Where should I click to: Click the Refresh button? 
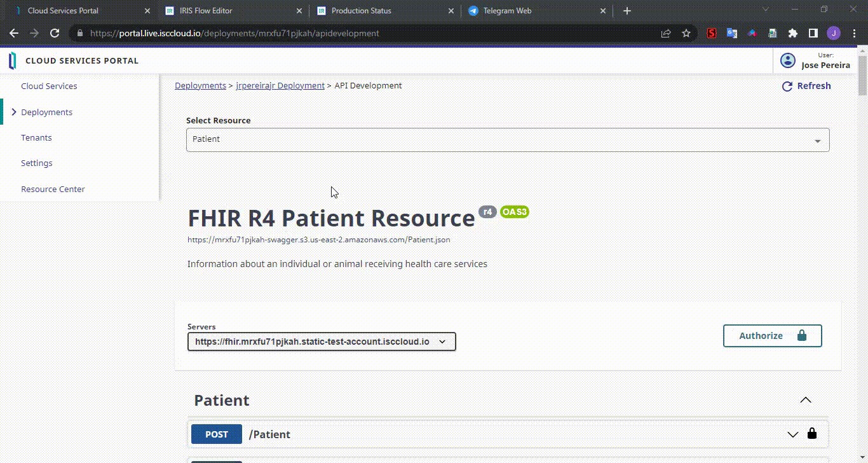(x=806, y=86)
